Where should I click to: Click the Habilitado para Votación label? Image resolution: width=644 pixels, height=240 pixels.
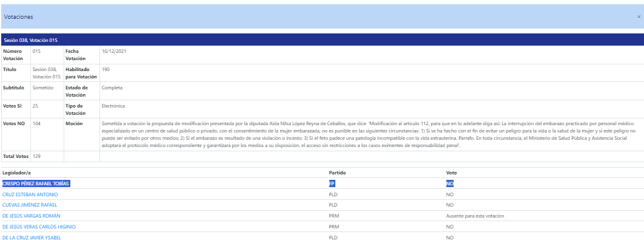pos(81,73)
